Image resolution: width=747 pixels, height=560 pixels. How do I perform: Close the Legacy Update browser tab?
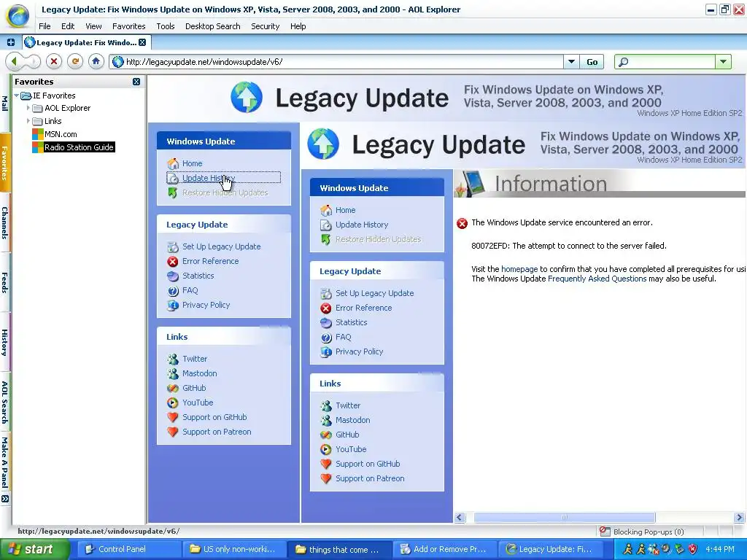(x=142, y=42)
